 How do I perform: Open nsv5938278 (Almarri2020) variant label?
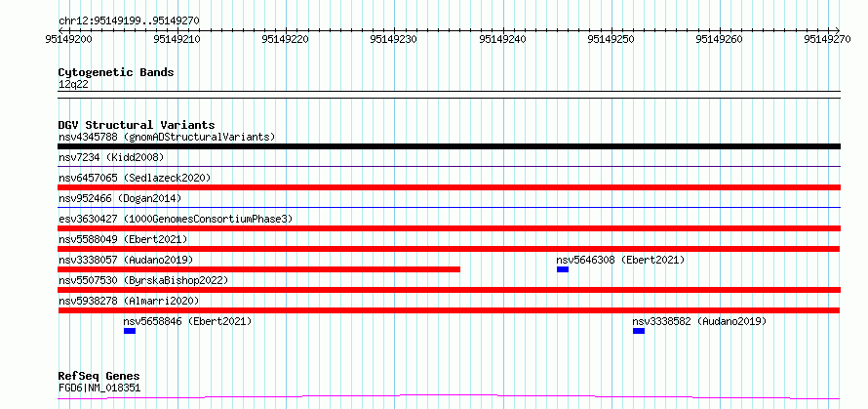pos(129,301)
